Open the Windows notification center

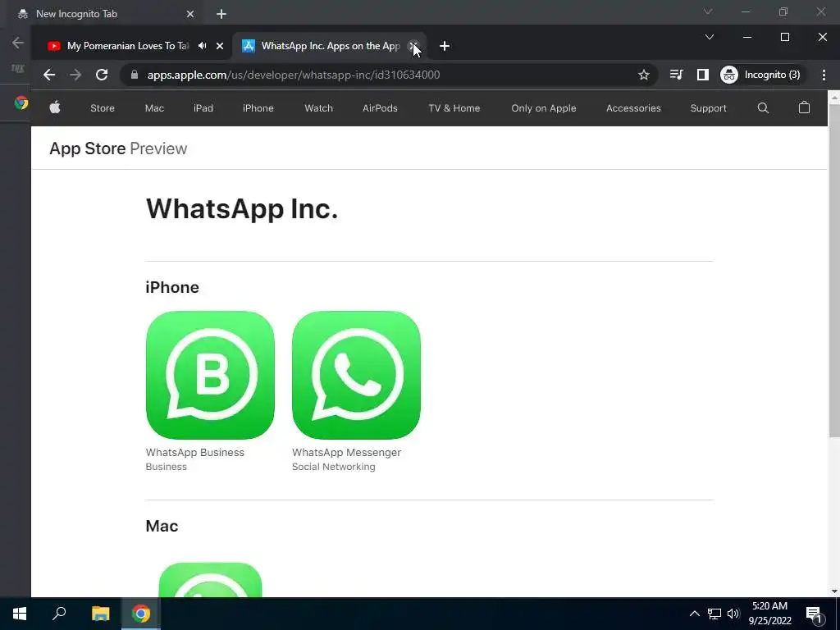tap(814, 614)
